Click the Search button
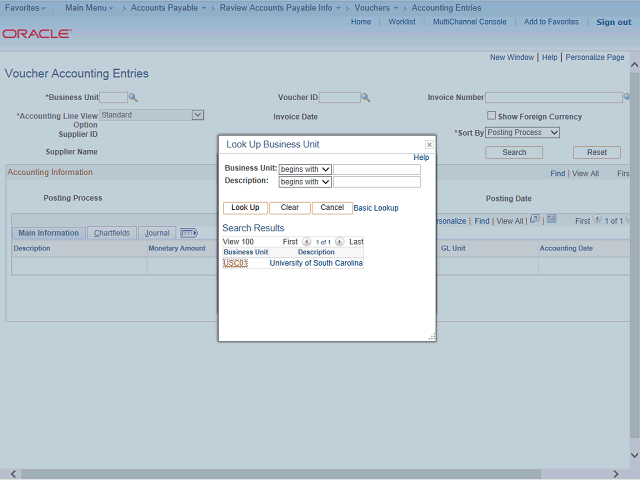Viewport: 640px width, 480px height. point(514,152)
